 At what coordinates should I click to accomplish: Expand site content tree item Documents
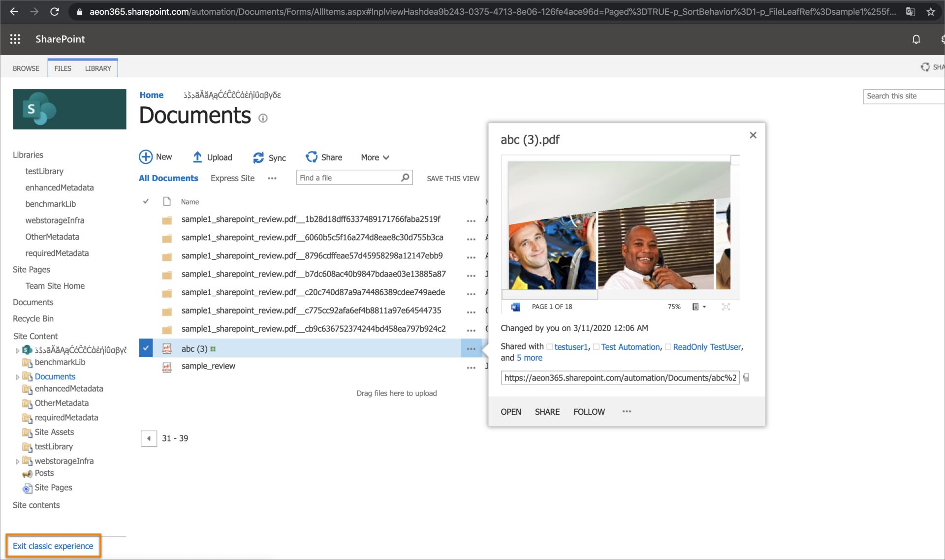click(18, 376)
